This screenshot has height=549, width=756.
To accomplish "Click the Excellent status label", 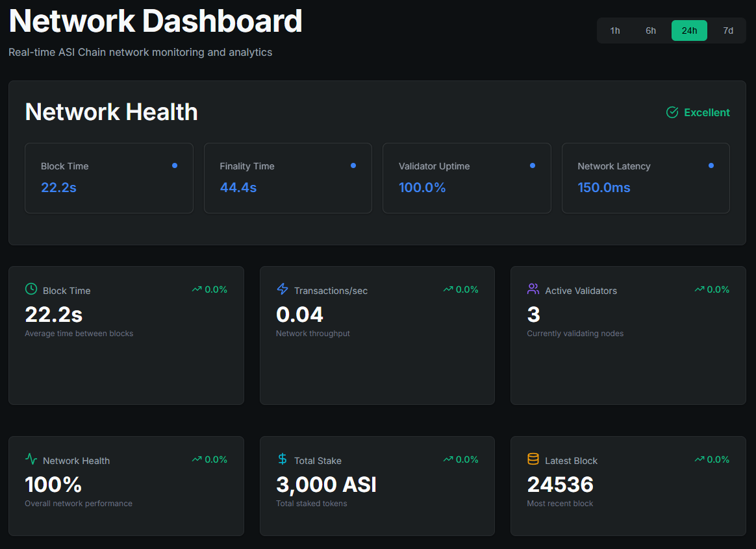I will 706,112.
